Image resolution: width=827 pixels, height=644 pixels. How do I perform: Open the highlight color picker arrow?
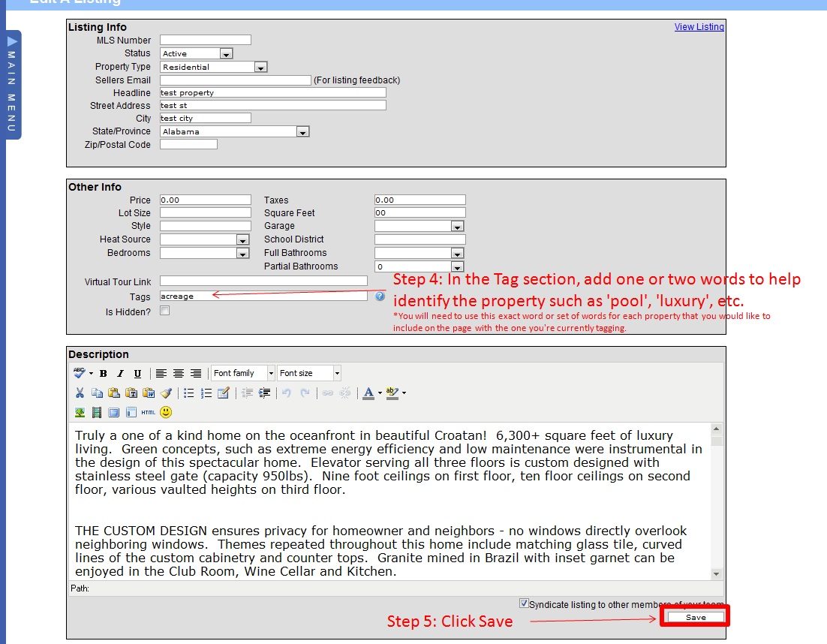(x=404, y=393)
